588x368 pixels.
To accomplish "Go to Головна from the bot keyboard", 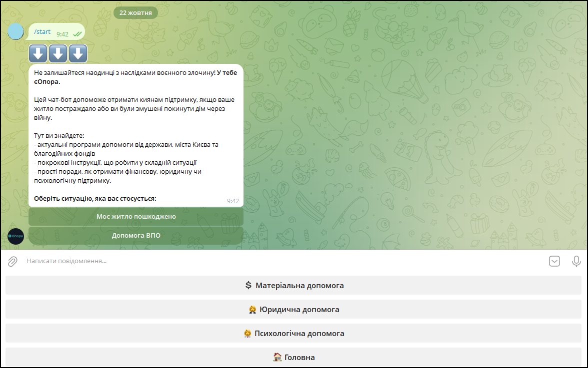I will 294,358.
